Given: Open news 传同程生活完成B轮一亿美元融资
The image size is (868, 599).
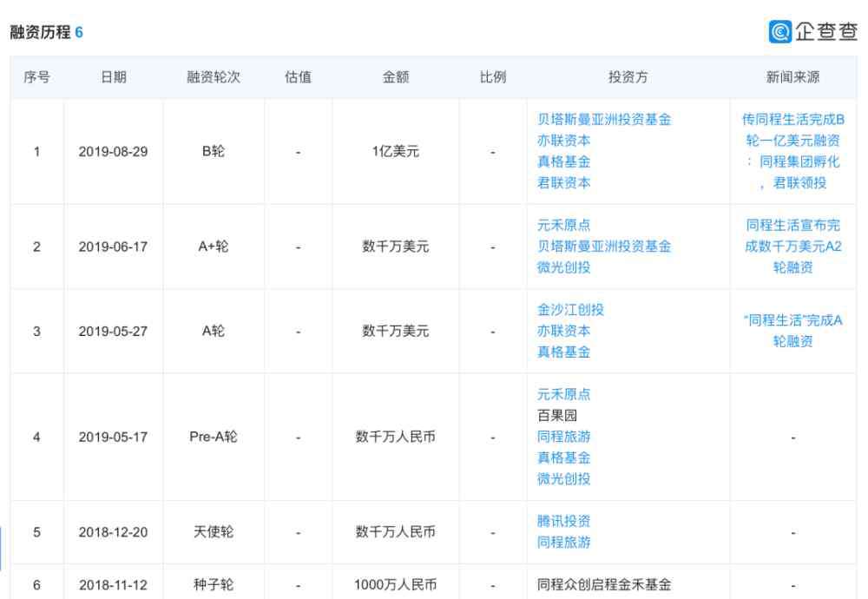Looking at the screenshot, I should click(x=792, y=151).
